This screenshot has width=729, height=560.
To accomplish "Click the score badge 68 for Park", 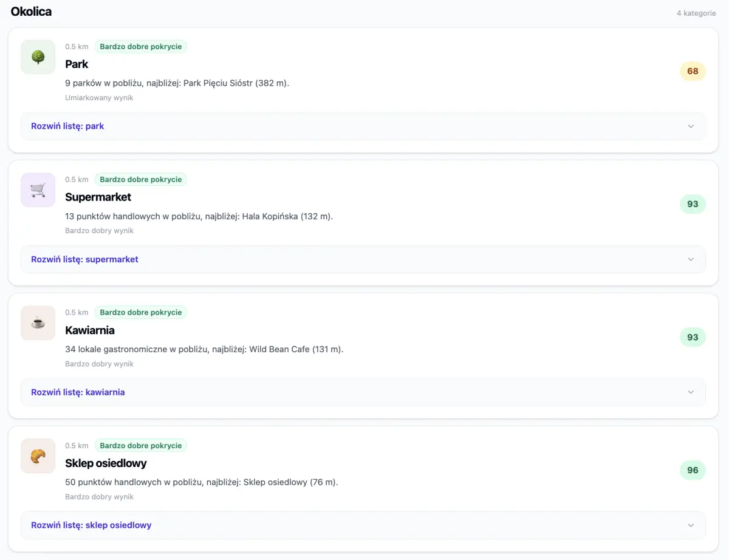I will 693,71.
